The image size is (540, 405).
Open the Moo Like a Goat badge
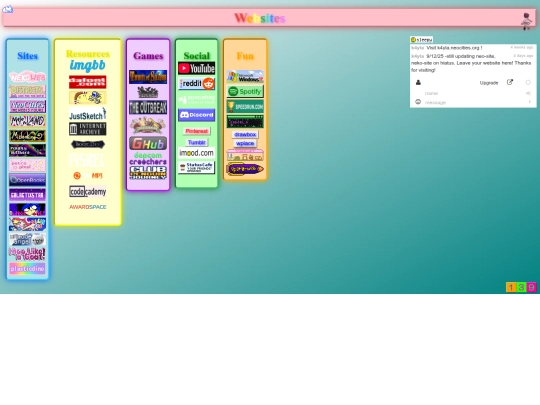[27, 254]
